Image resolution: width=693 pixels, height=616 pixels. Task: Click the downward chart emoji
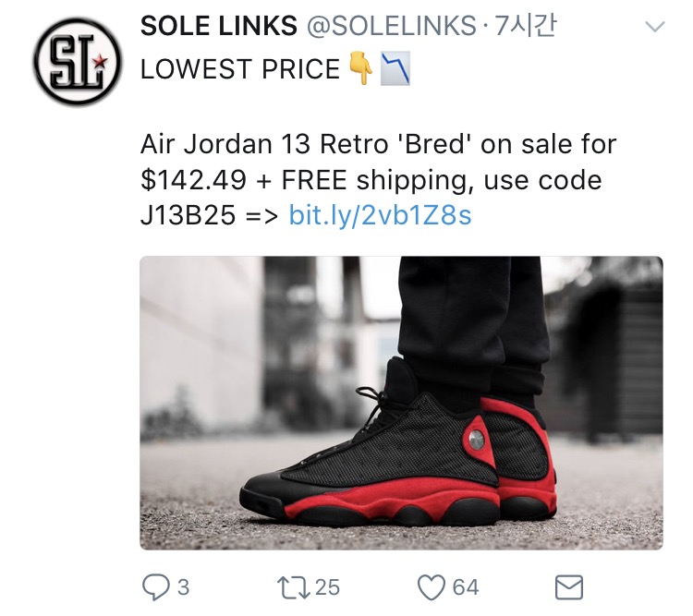click(395, 68)
